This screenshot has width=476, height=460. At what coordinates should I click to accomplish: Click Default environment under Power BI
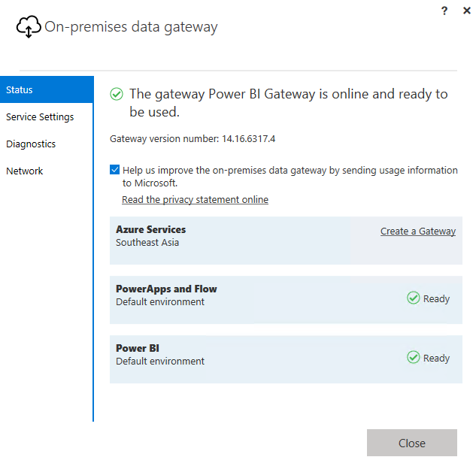(160, 361)
